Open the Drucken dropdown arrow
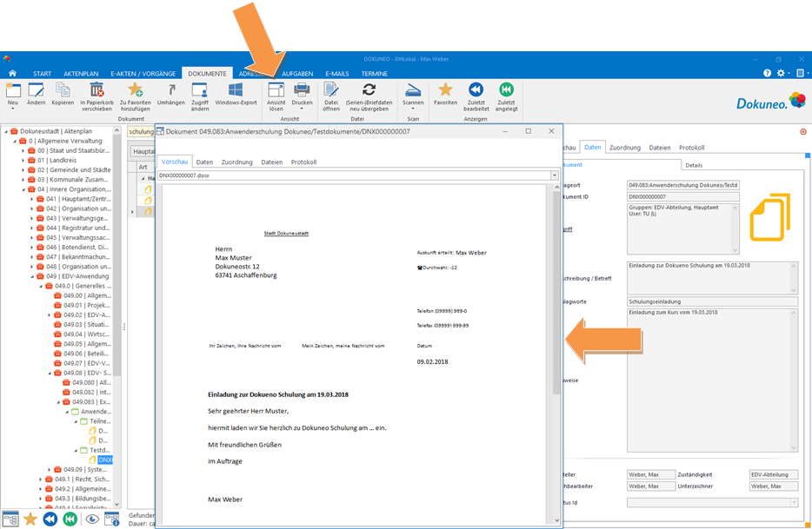The width and height of the screenshot is (812, 529). coord(302,109)
